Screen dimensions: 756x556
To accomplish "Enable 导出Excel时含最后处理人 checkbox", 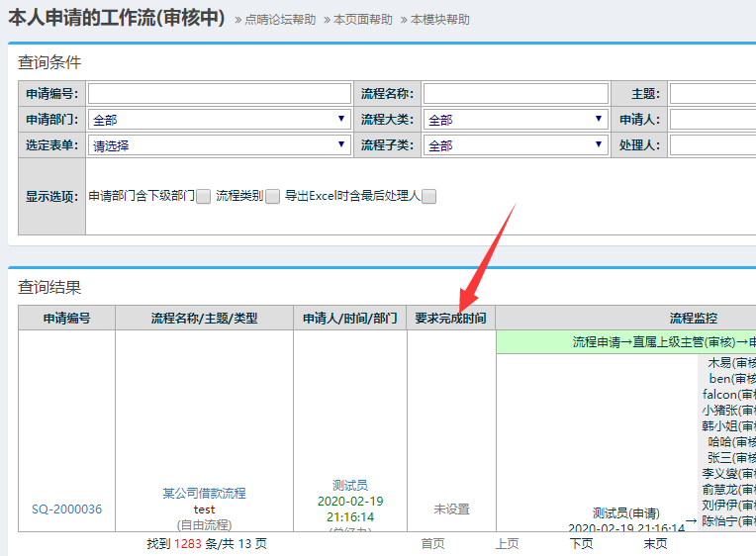I will (429, 197).
